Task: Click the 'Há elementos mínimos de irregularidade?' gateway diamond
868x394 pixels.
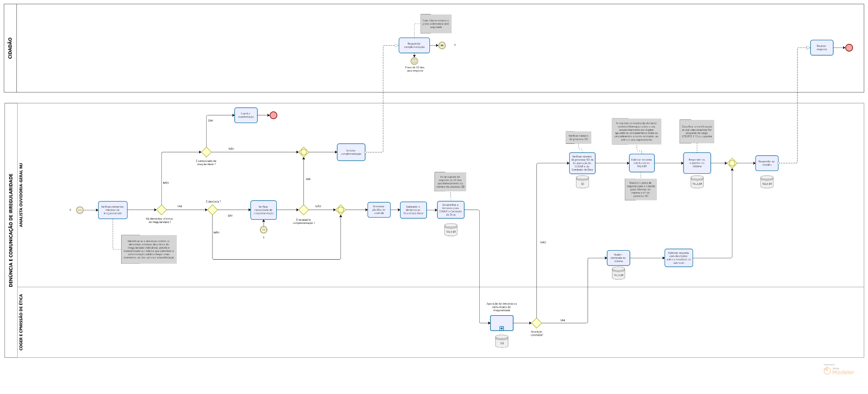Action: tap(161, 210)
